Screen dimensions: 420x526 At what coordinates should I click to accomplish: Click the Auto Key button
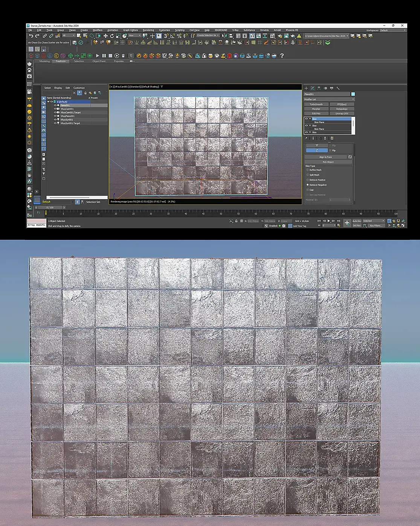[x=357, y=221]
